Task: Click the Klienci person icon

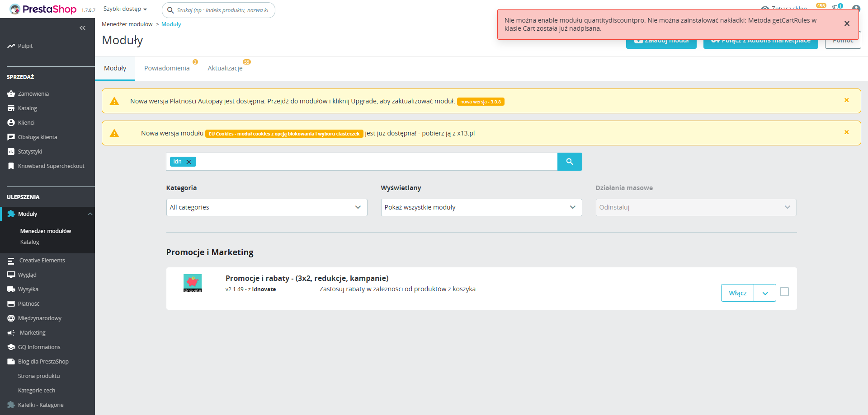Action: tap(11, 123)
